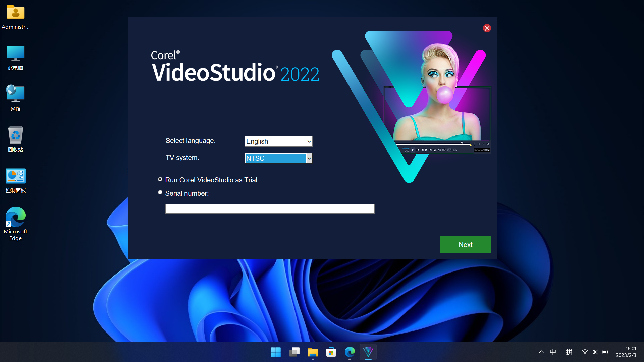Show hidden system tray icons

tap(541, 352)
